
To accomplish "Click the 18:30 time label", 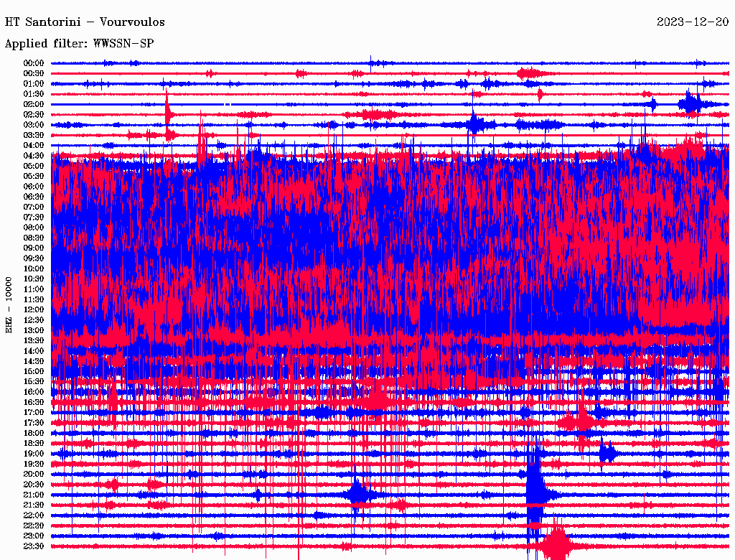I will [x=34, y=444].
